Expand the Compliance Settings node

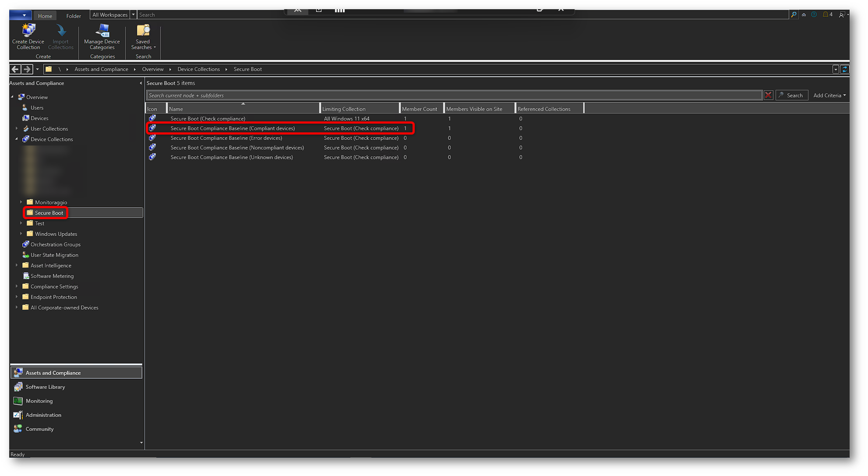click(17, 286)
